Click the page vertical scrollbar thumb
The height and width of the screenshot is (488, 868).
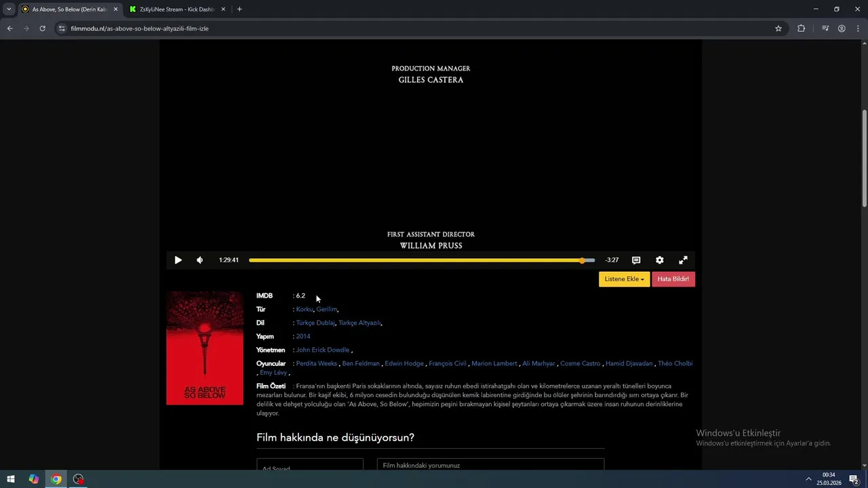point(864,159)
